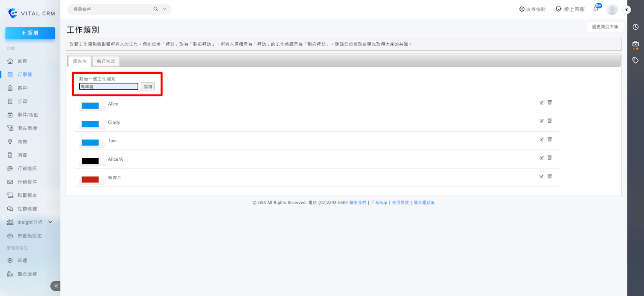Viewport: 644px width, 296px height.
Task: Click the 變更類別名稱 button
Action: pos(605,27)
